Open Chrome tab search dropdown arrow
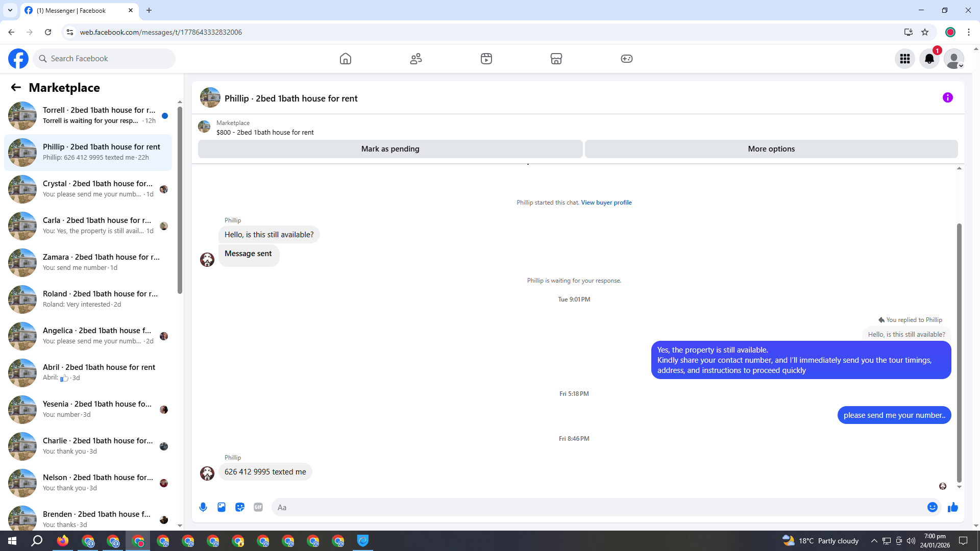This screenshot has height=551, width=980. (10, 10)
